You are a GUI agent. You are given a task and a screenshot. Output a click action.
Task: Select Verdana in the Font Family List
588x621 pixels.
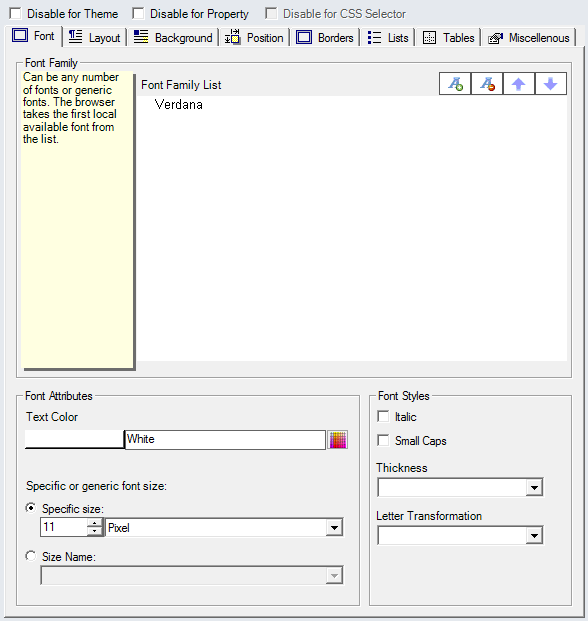pyautogui.click(x=179, y=105)
